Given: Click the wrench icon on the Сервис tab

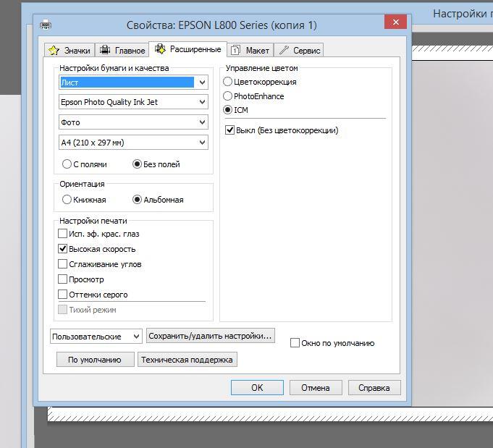Looking at the screenshot, I should point(284,50).
